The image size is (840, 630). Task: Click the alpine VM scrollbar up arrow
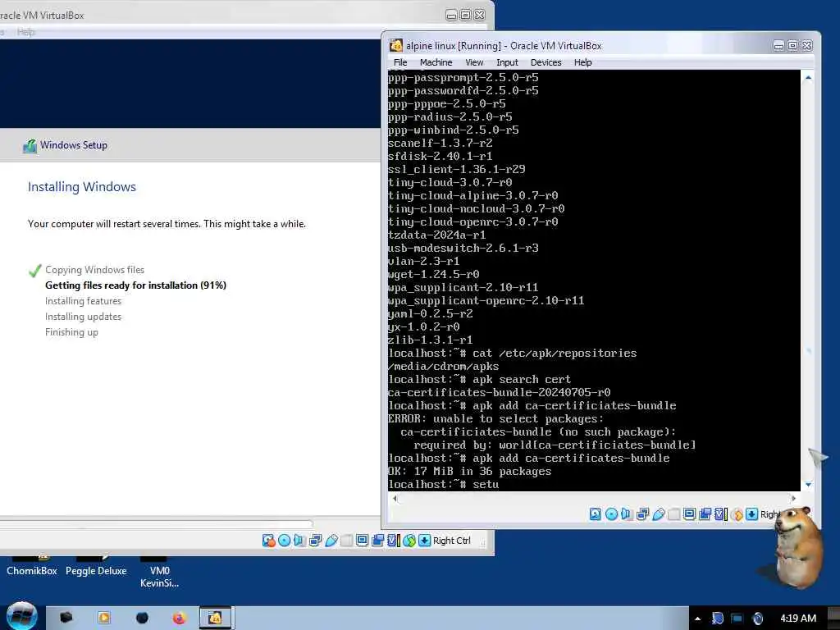808,78
